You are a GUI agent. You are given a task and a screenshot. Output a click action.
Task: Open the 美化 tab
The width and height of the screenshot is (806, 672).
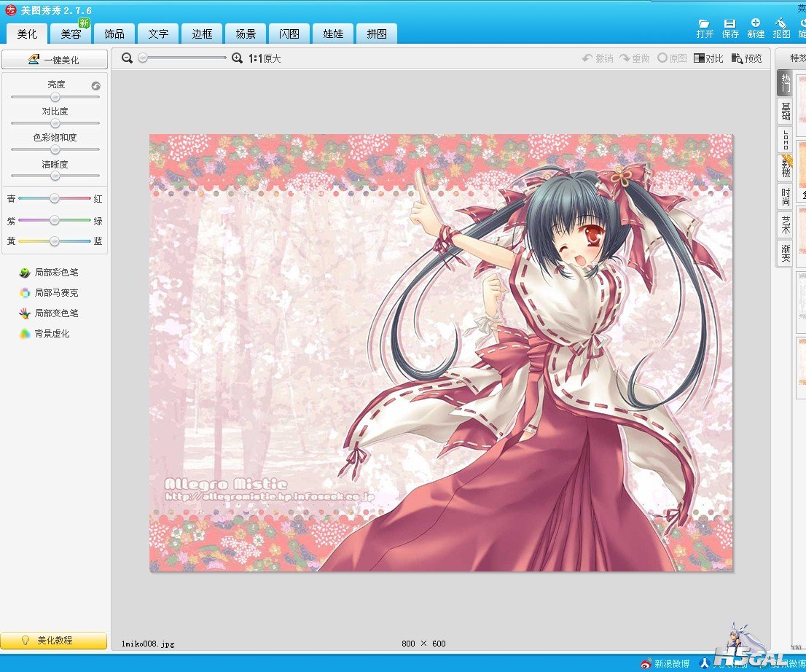[x=27, y=34]
